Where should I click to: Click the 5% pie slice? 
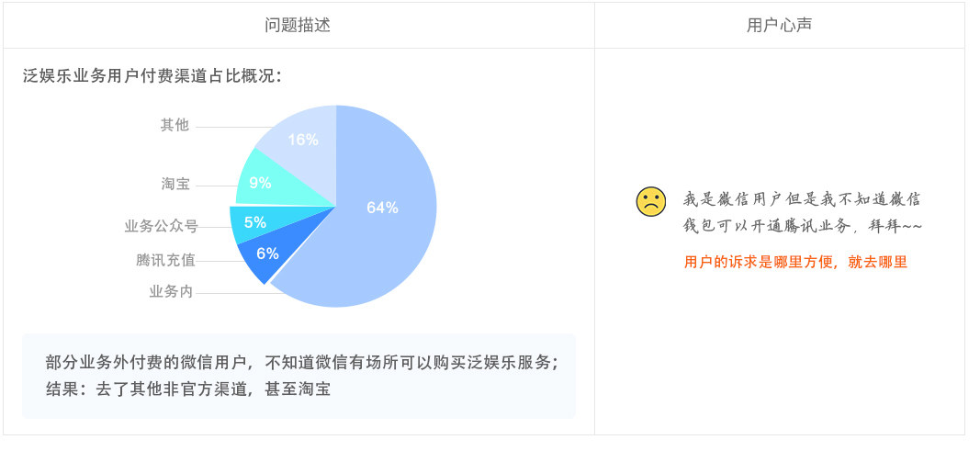[x=255, y=222]
